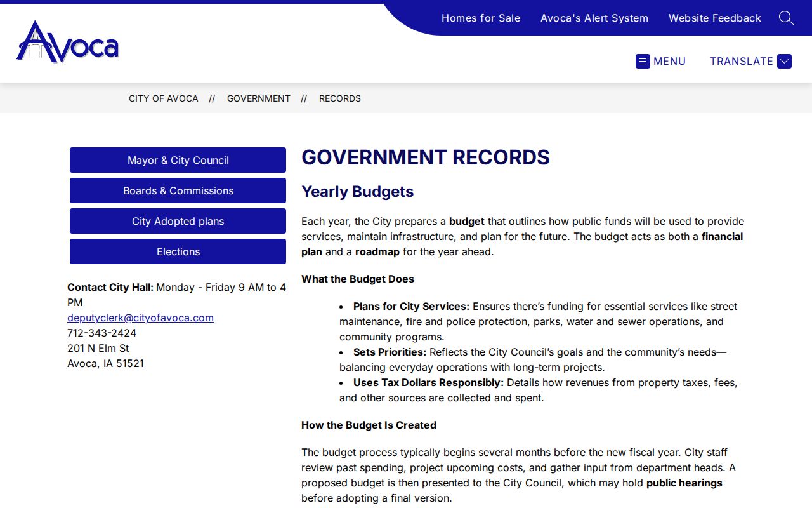Open Boards & Commissions page

[178, 190]
